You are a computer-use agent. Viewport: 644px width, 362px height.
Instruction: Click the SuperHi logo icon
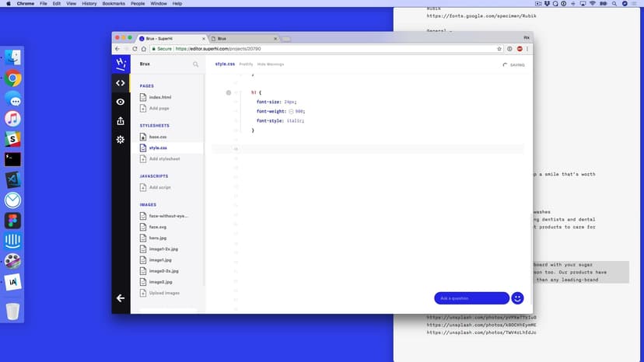121,64
